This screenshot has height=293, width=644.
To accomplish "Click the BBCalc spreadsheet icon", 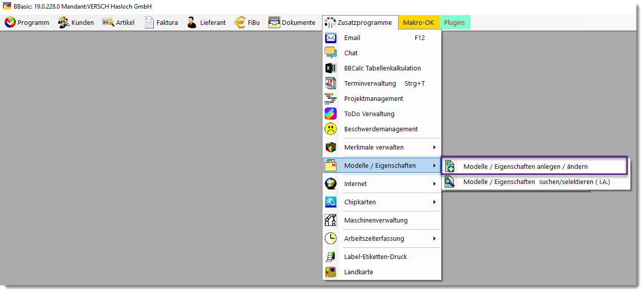I will click(331, 68).
